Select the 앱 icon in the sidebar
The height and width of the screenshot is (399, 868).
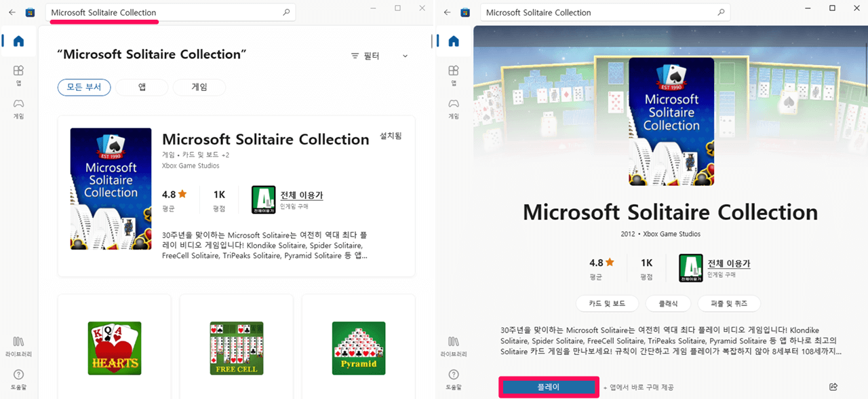tap(18, 75)
